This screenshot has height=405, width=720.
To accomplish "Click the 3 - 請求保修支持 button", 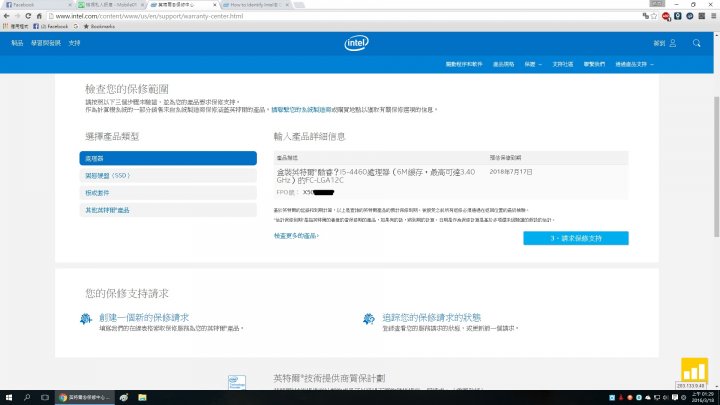I will 576,238.
